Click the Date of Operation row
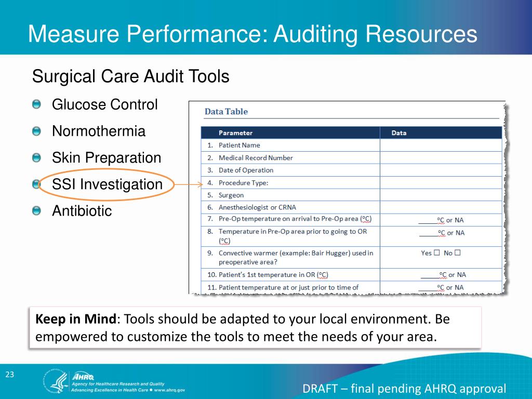The height and width of the screenshot is (399, 532). pyautogui.click(x=352, y=170)
